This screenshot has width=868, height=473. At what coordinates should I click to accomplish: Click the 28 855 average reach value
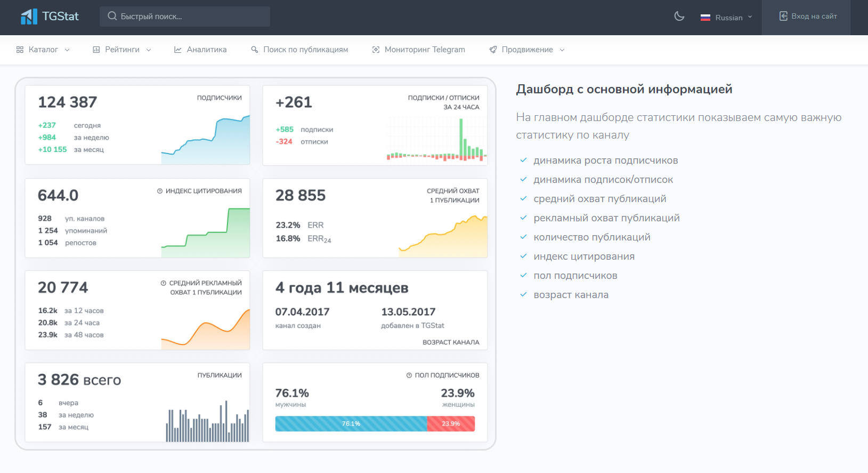coord(301,195)
